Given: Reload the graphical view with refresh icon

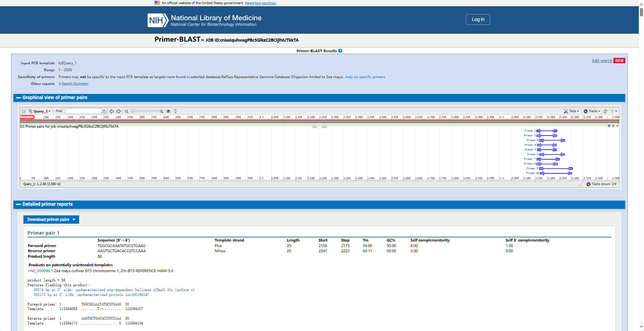Looking at the screenshot, I should click(x=605, y=111).
